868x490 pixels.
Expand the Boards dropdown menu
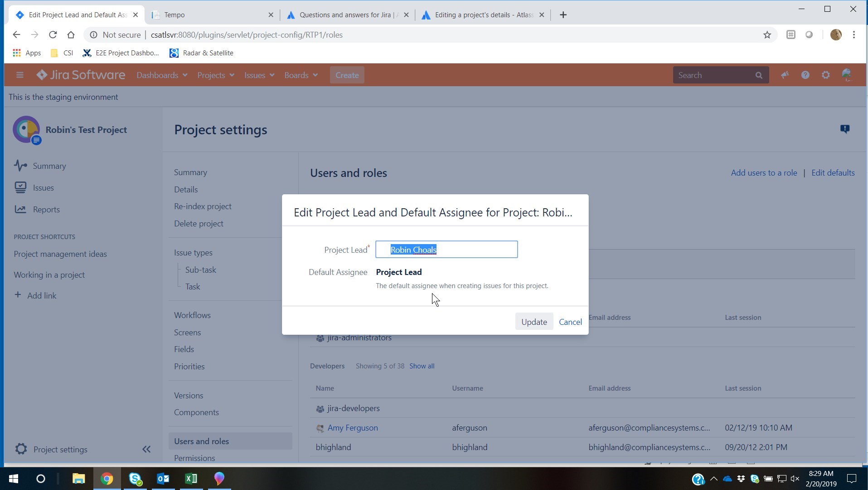[x=301, y=75]
